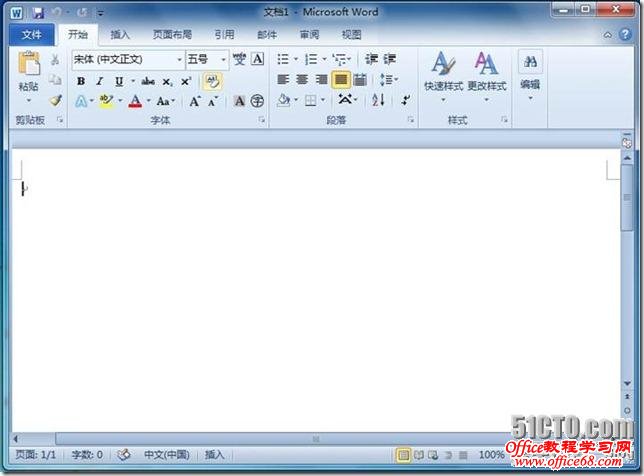This screenshot has height=476, width=644.
Task: Click the Sort icon
Action: point(378,100)
